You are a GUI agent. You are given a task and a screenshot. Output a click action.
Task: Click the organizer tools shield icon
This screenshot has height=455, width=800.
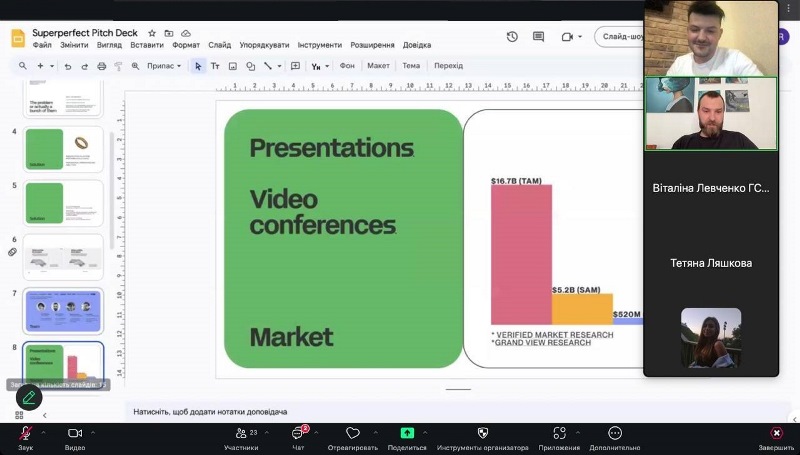pos(482,433)
